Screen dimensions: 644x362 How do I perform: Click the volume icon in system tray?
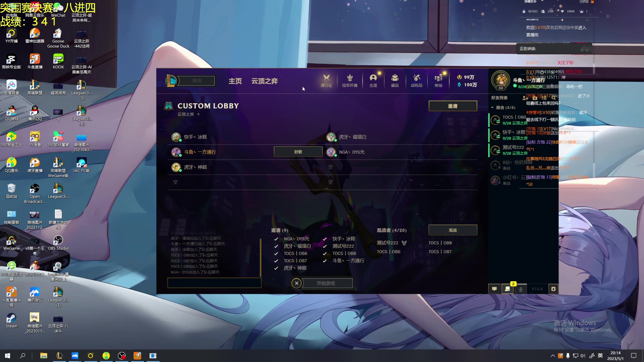(583, 356)
